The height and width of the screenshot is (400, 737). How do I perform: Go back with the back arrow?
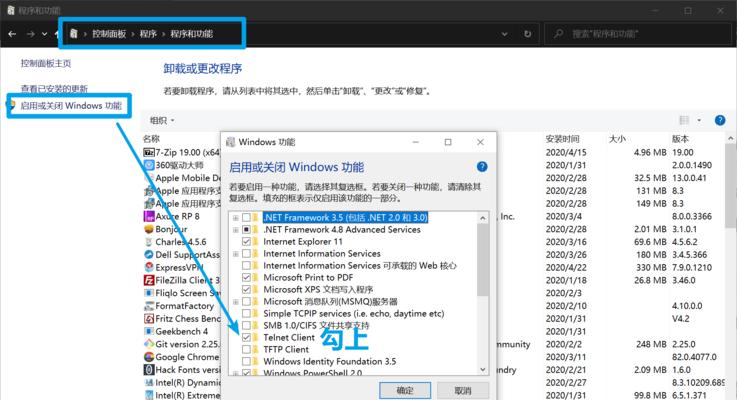12,34
